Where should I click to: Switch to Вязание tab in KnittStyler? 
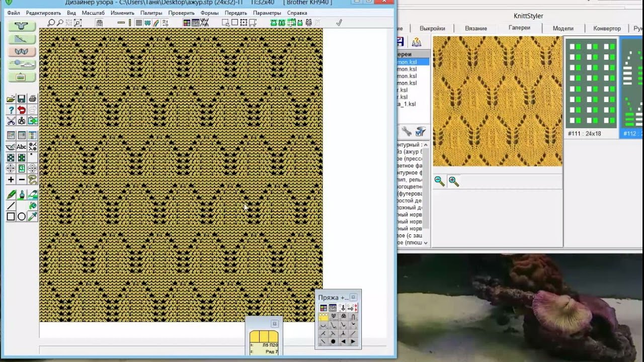(x=475, y=29)
